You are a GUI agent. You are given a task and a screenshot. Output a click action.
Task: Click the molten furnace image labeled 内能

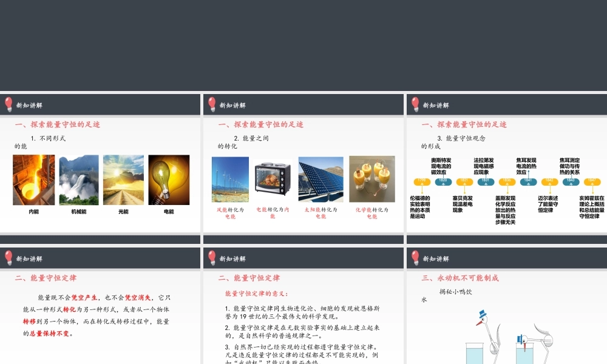pos(34,179)
